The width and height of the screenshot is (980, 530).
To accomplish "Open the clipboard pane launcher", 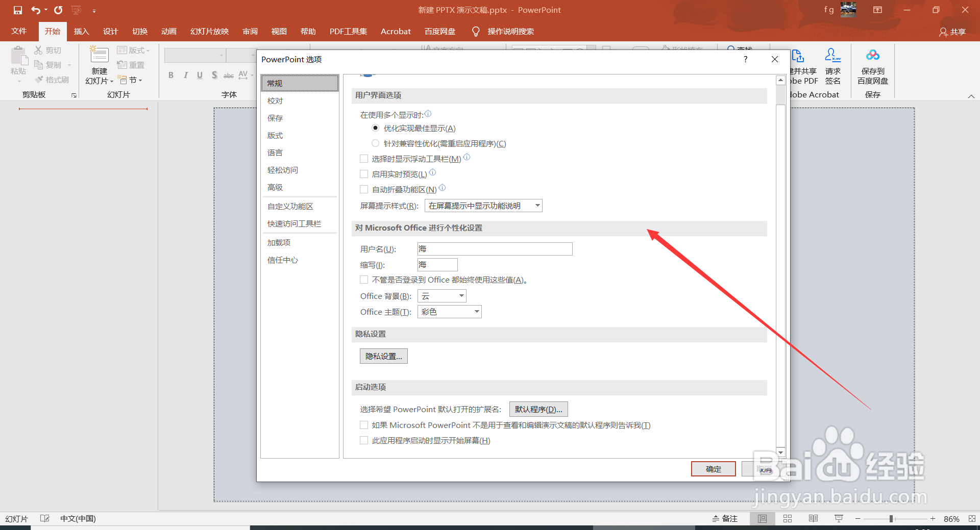I will [74, 95].
